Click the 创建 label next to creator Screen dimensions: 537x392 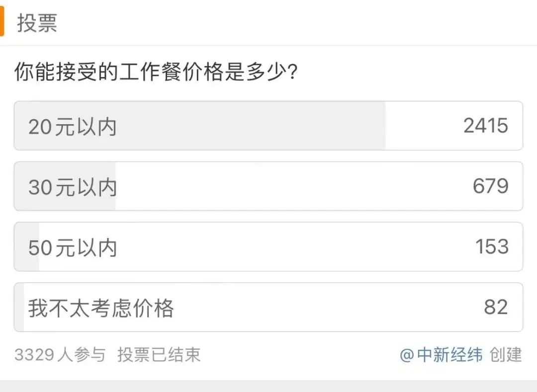point(506,355)
